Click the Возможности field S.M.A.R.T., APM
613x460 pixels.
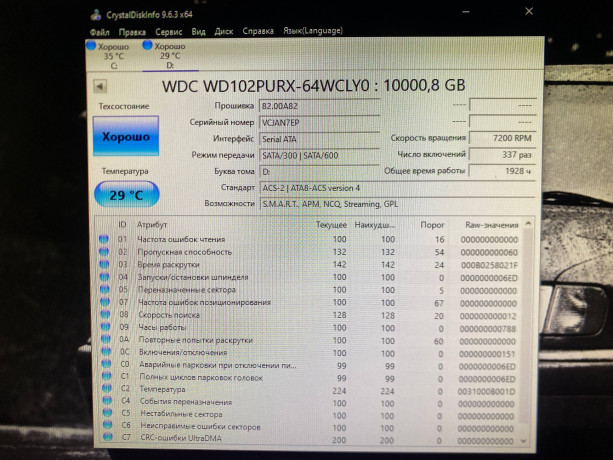pyautogui.click(x=397, y=204)
